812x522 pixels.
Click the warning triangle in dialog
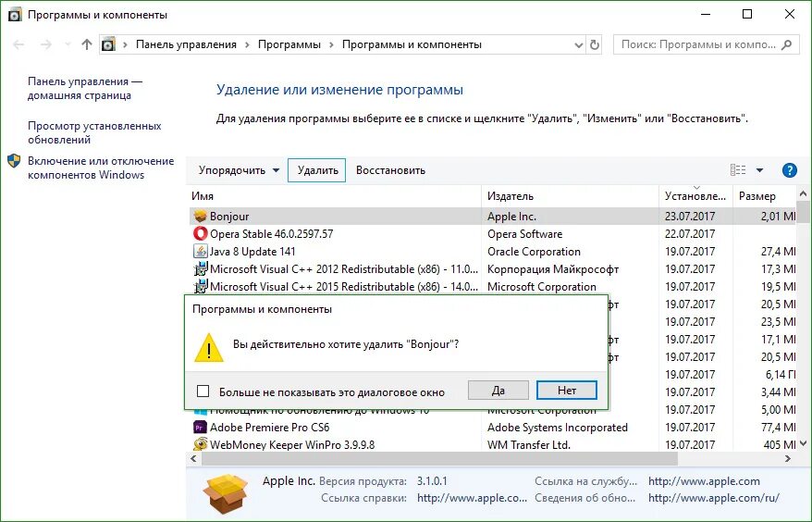point(209,347)
